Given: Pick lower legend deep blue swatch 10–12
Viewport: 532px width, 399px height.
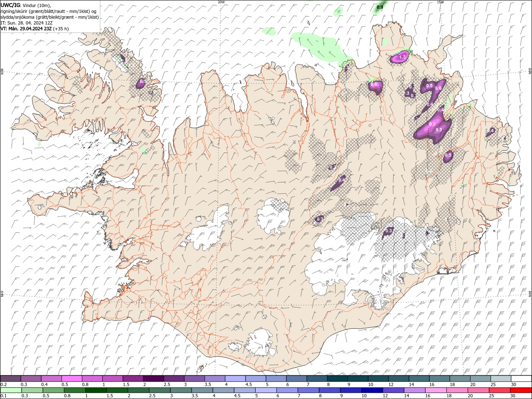Looking at the screenshot, I should (x=372, y=390).
